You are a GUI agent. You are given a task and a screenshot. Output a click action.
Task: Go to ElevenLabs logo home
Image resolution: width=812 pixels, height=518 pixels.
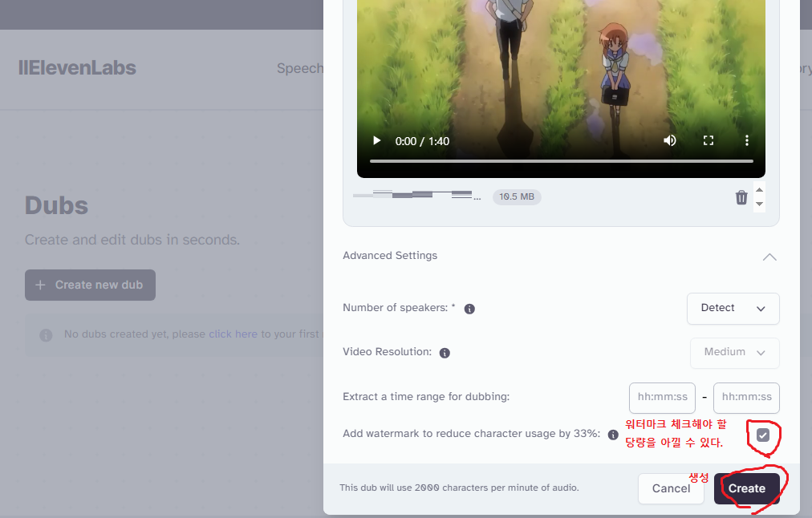77,68
